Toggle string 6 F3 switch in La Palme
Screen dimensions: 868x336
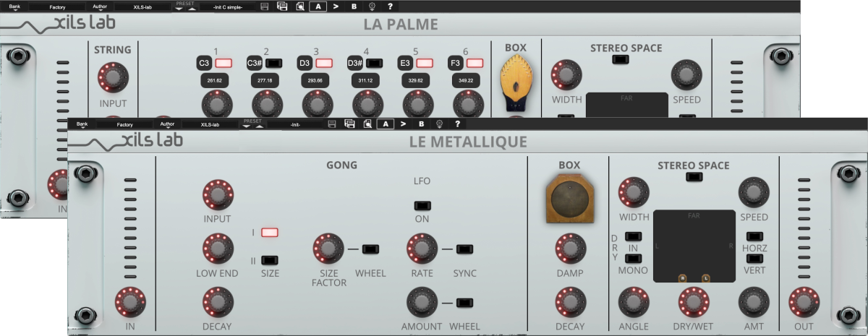click(475, 63)
